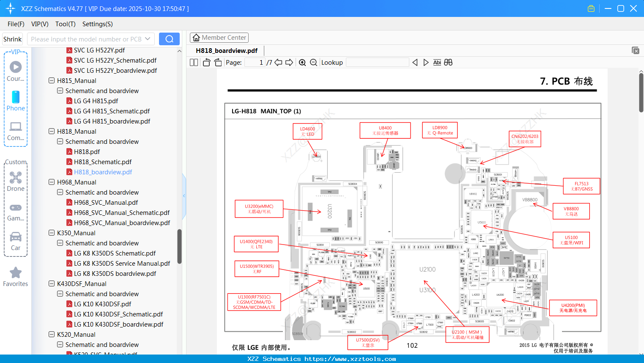
Task: Collapse Schematic and boardview under H818_Manual
Action: (60, 142)
